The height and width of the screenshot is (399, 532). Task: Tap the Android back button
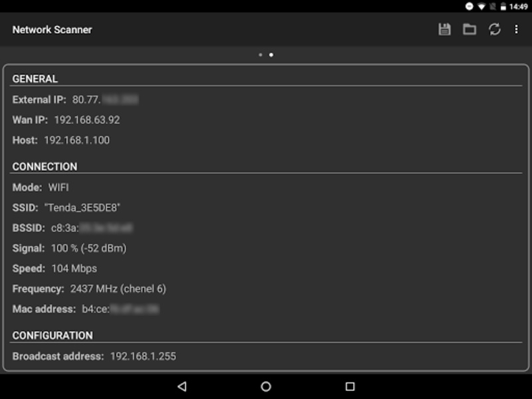point(182,386)
